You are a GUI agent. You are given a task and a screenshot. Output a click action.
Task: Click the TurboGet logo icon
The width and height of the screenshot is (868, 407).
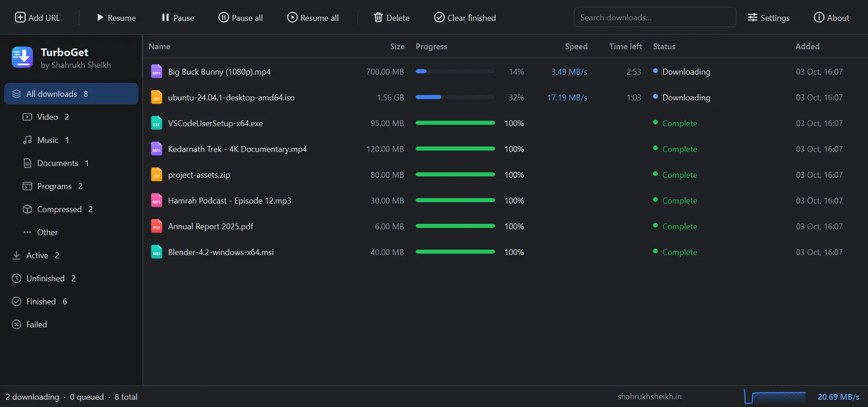[x=22, y=57]
